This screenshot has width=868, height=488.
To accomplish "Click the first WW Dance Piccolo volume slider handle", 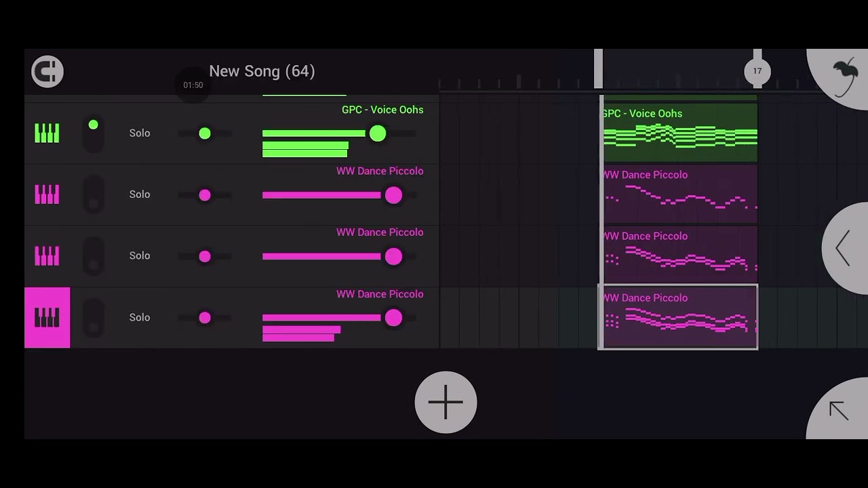I will [393, 195].
